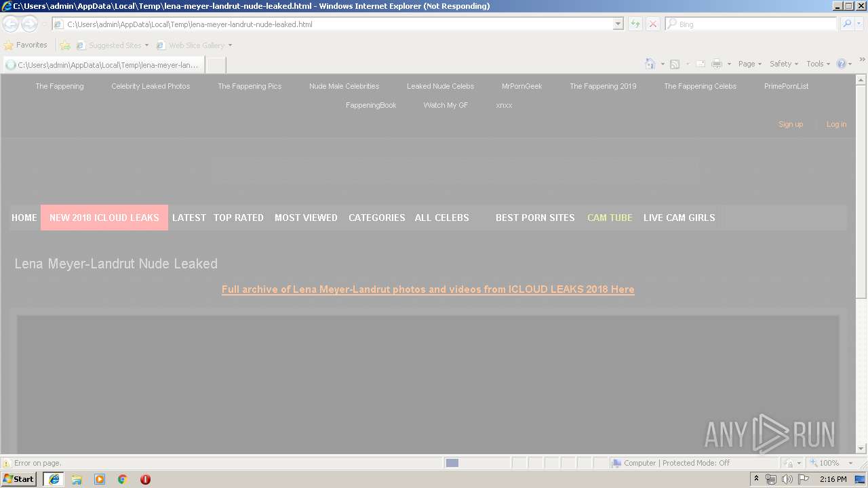
Task: Click the 'Error on page.' status text
Action: [38, 463]
